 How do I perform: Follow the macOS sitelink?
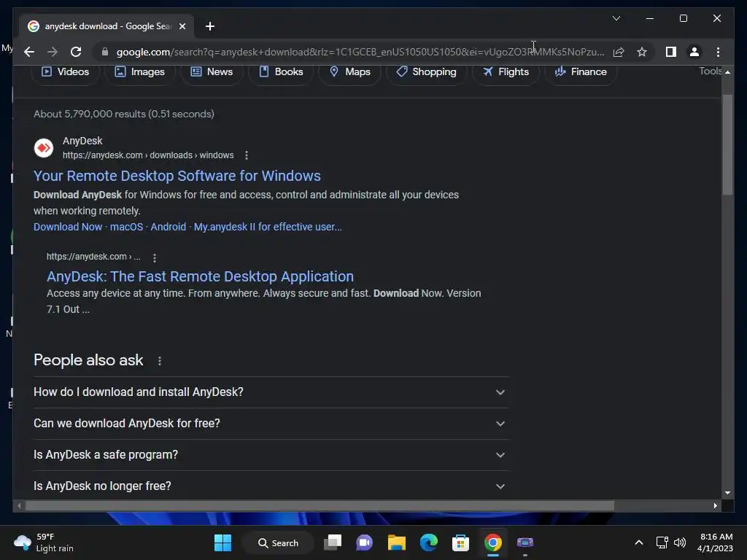tap(126, 227)
